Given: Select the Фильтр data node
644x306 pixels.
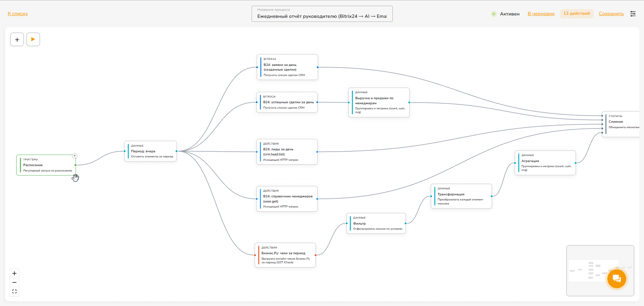Looking at the screenshot, I should point(376,223).
